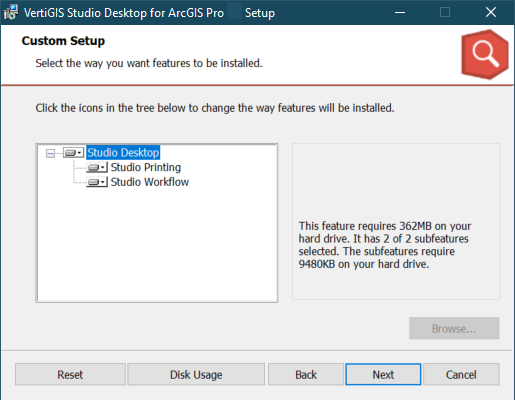515x400 pixels.
Task: Close the setup window
Action: coord(491,13)
